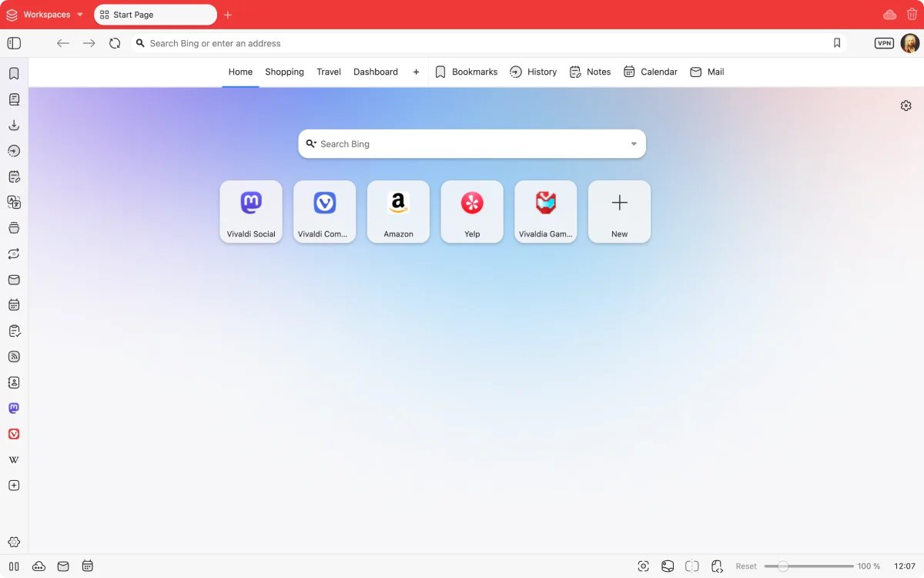Open sidebar settings gear at bottom
The image size is (924, 578).
pos(14,543)
